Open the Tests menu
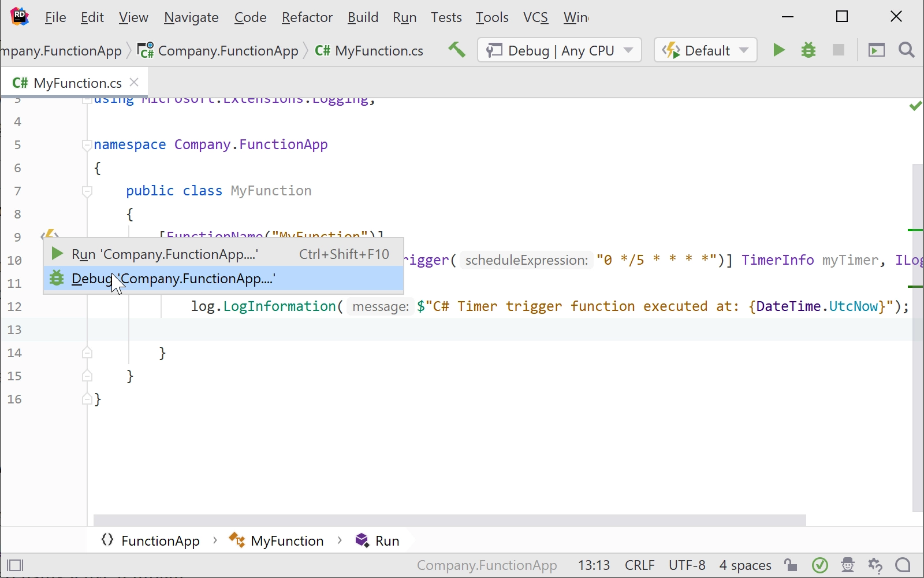 pos(446,17)
